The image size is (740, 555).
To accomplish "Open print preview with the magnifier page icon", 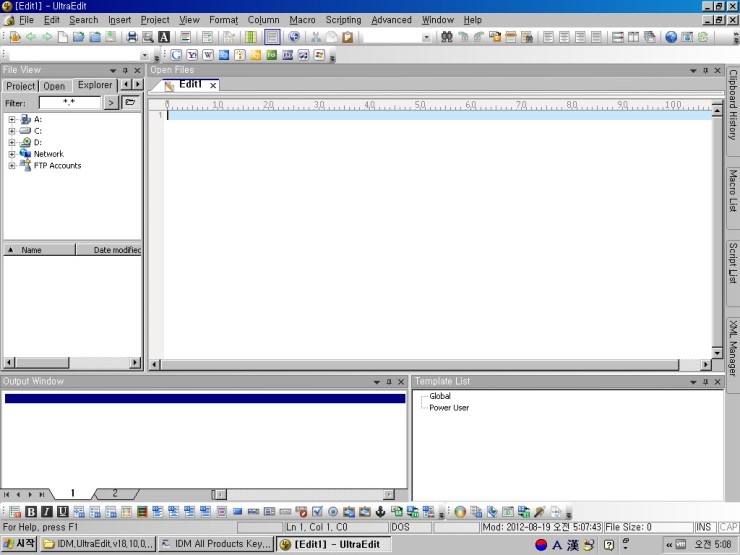I will 148,37.
